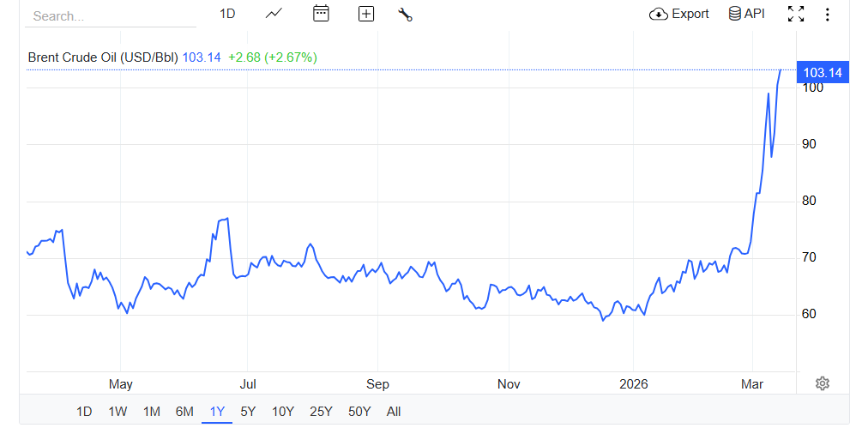Screen dimensions: 868x434
Task: Select the active 1Y range
Action: pyautogui.click(x=217, y=412)
